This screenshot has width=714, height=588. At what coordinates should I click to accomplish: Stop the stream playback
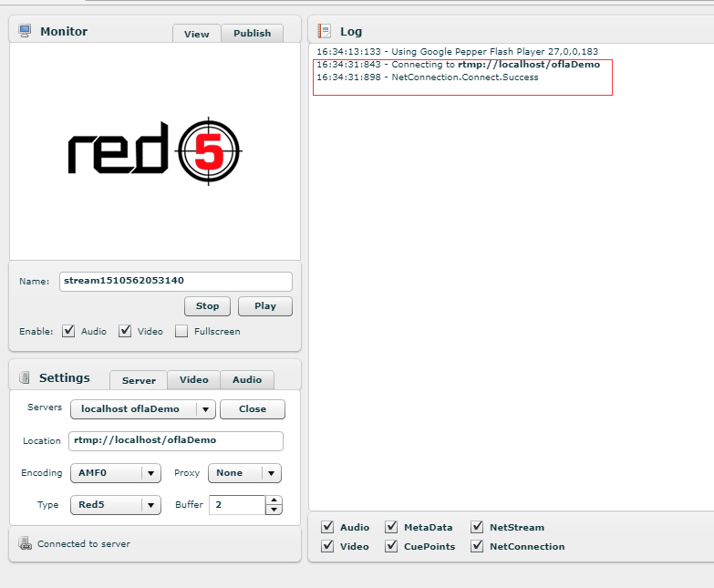pos(207,305)
